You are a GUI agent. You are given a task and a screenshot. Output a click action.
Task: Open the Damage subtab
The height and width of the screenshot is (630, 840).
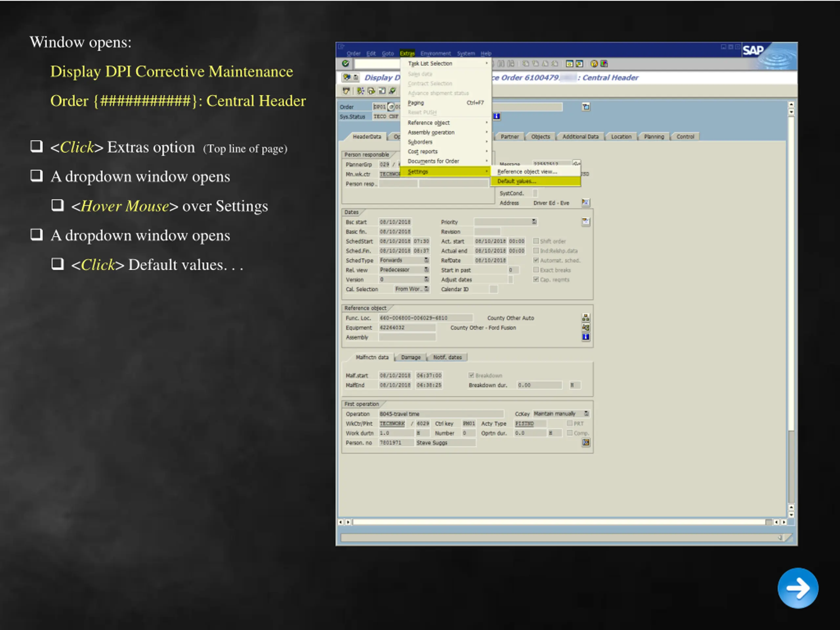[x=410, y=357]
